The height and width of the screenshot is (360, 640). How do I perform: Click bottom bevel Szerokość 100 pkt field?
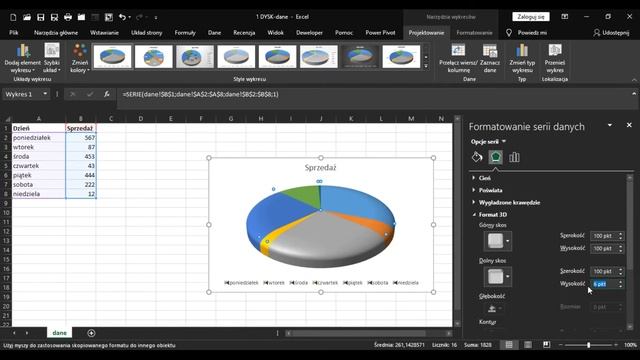[x=604, y=271]
